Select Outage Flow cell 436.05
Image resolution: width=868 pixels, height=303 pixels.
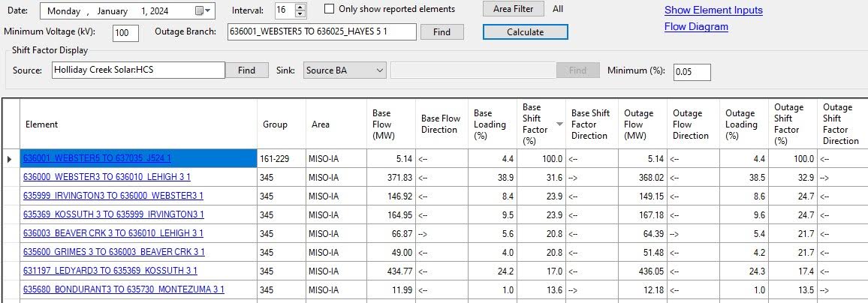(x=643, y=271)
